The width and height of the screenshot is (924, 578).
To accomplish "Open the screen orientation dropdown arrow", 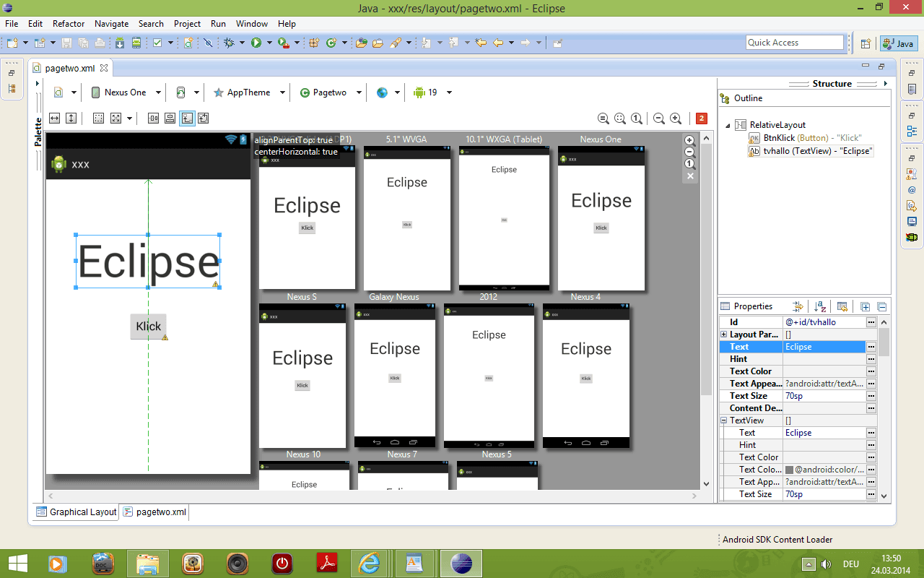I will [196, 92].
